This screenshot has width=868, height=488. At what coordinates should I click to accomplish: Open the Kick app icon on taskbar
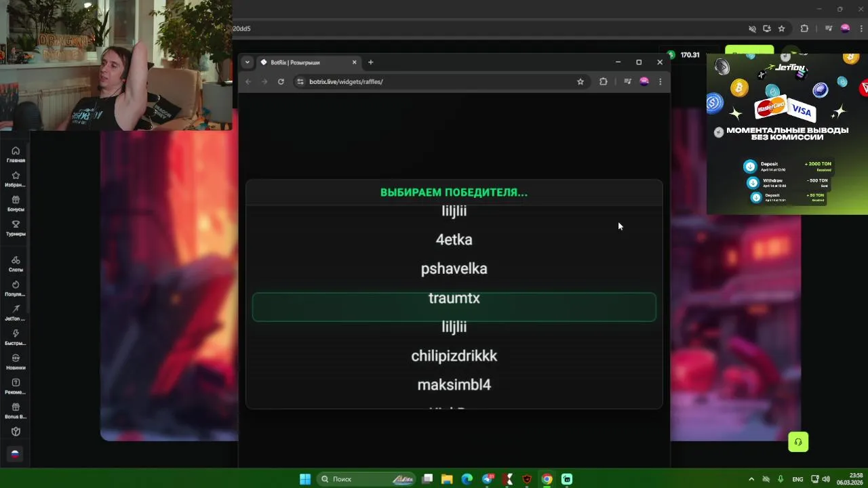(x=508, y=479)
